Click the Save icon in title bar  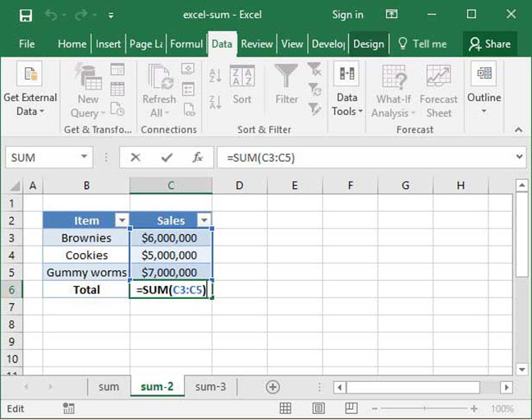(25, 15)
